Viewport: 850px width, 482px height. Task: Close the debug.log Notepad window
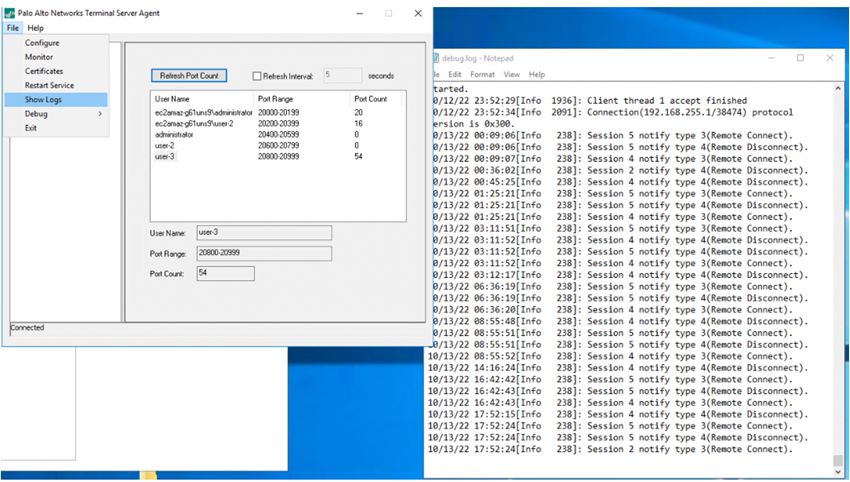tap(830, 58)
